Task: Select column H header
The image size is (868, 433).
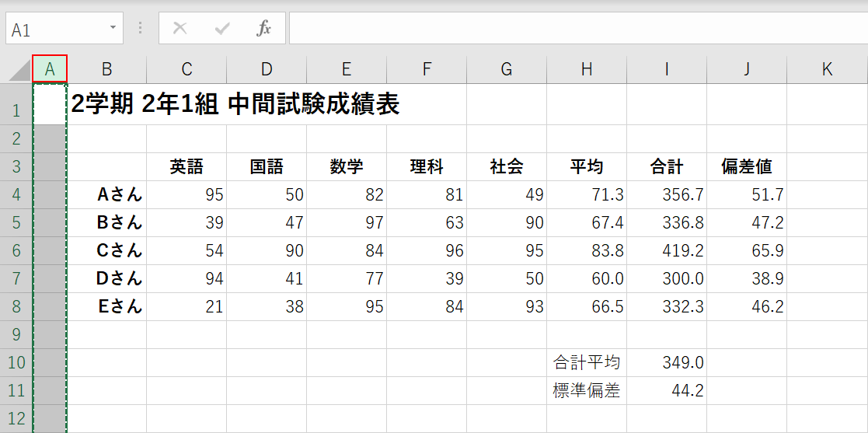Action: [587, 68]
